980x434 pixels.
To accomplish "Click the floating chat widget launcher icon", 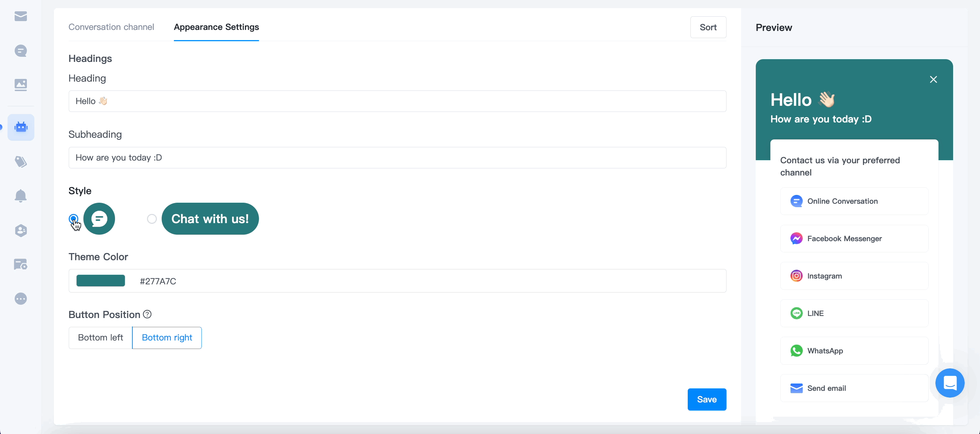I will [950, 383].
